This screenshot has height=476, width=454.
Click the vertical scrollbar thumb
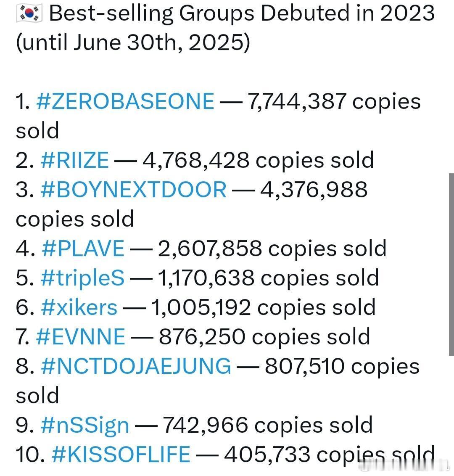click(x=451, y=264)
